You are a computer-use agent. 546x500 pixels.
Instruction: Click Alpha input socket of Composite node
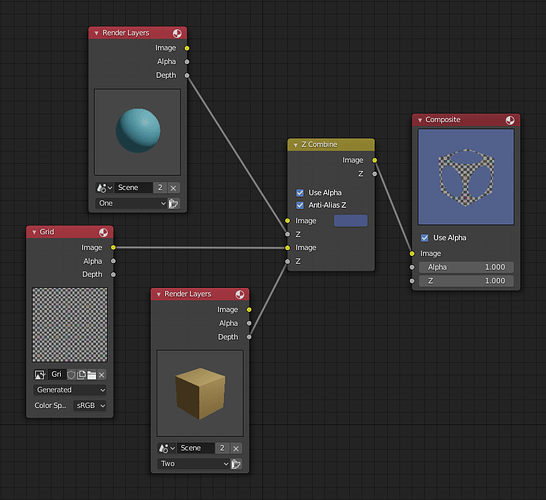(x=412, y=267)
